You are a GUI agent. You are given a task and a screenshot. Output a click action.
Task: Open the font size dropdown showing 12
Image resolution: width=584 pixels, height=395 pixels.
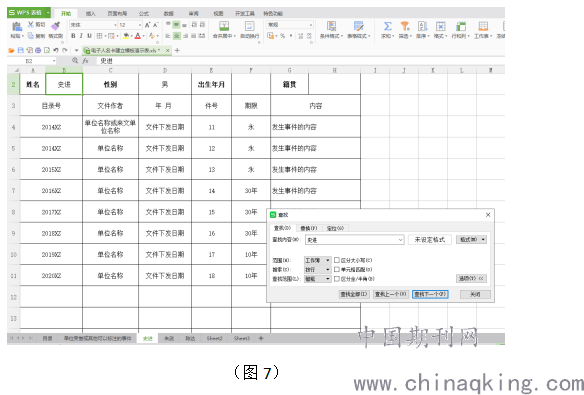pyautogui.click(x=130, y=25)
